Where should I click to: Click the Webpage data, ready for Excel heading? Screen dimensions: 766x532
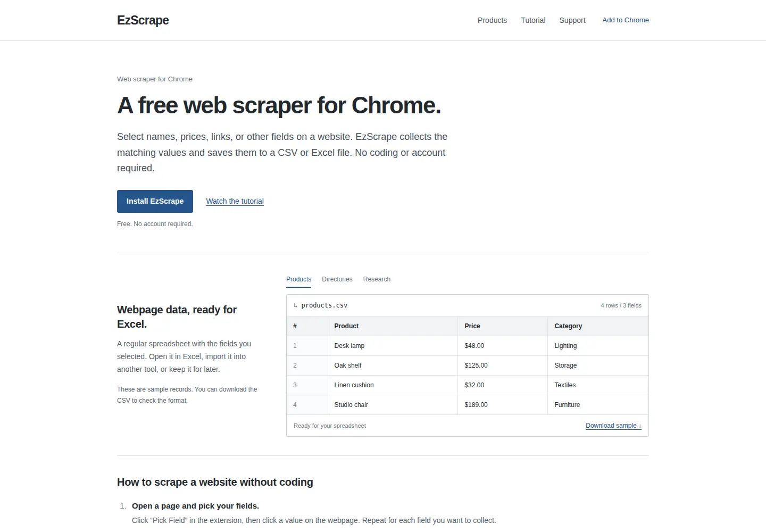pos(177,317)
